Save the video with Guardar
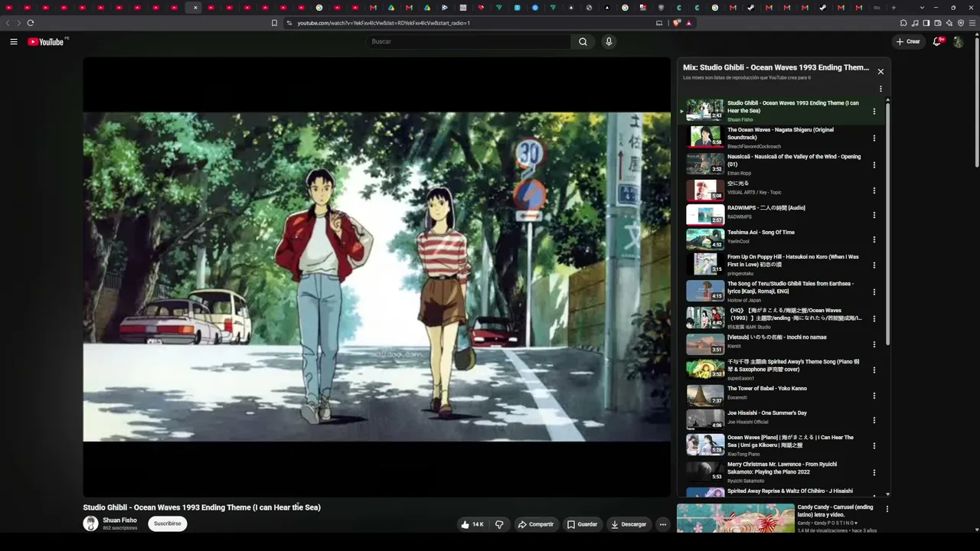 pos(582,524)
